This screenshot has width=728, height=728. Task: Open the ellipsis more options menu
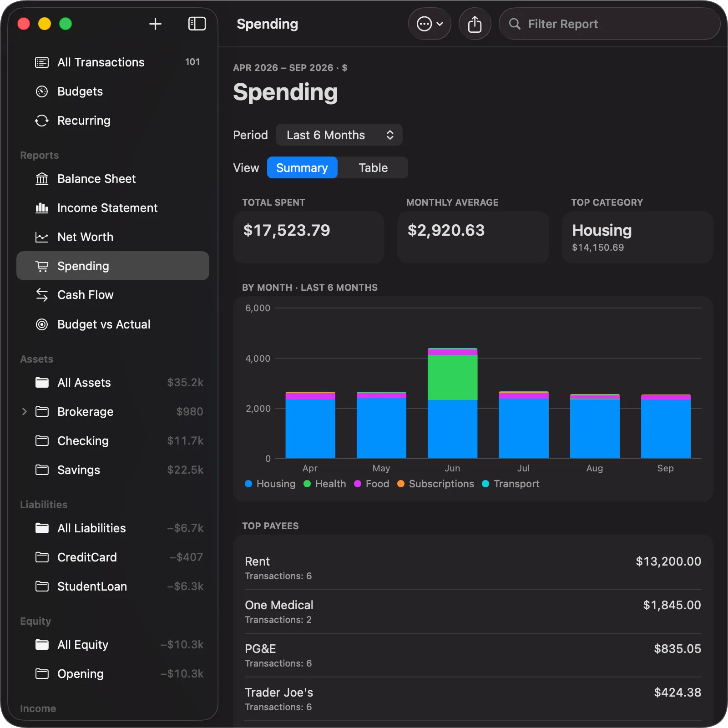pyautogui.click(x=430, y=24)
